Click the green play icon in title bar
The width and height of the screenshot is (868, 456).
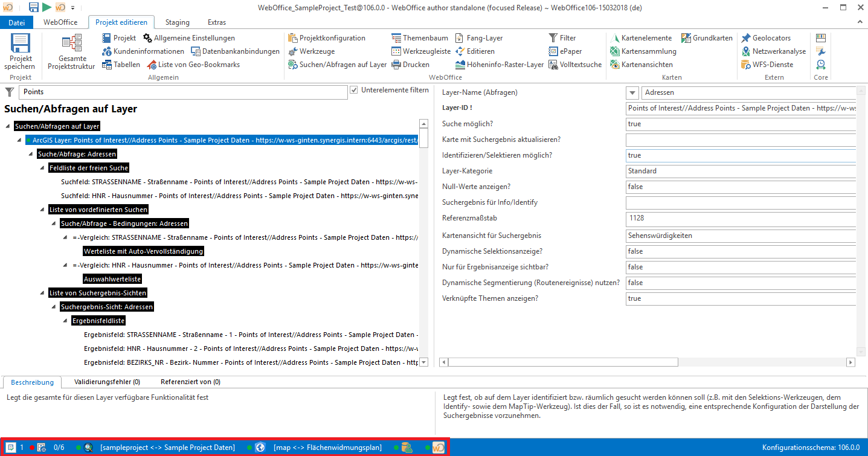coord(47,7)
